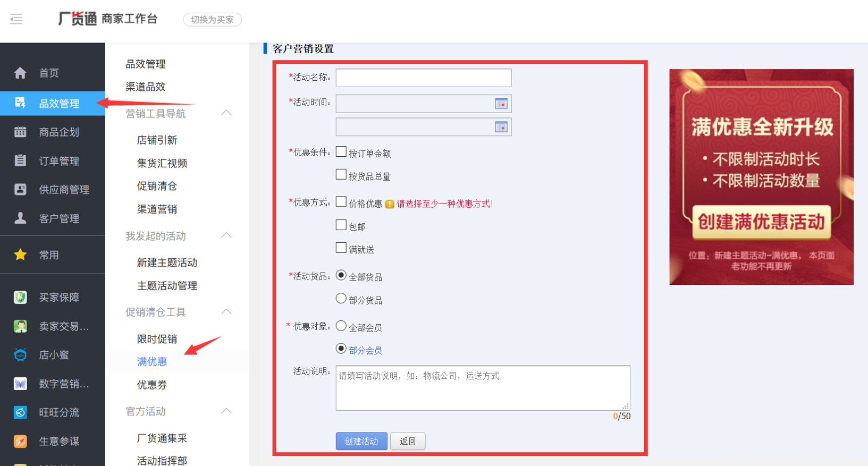868x466 pixels.
Task: Click the 商品企划 calendar icon
Action: tap(20, 132)
